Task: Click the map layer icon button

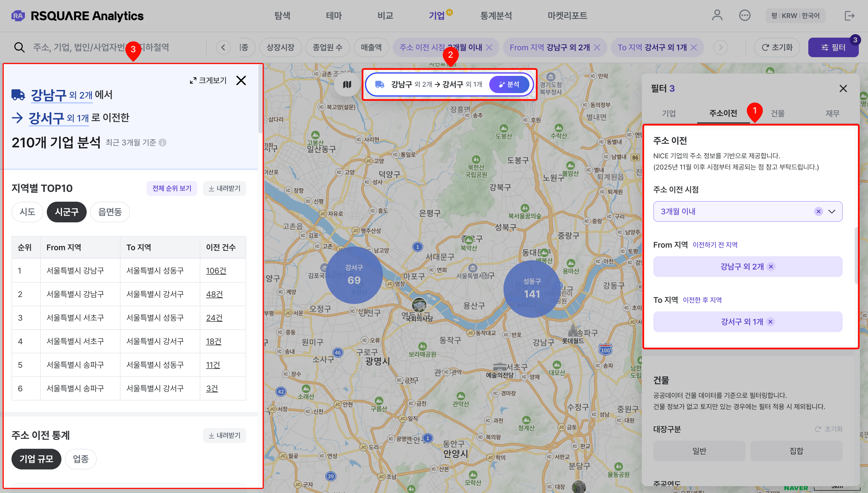Action: pos(347,84)
